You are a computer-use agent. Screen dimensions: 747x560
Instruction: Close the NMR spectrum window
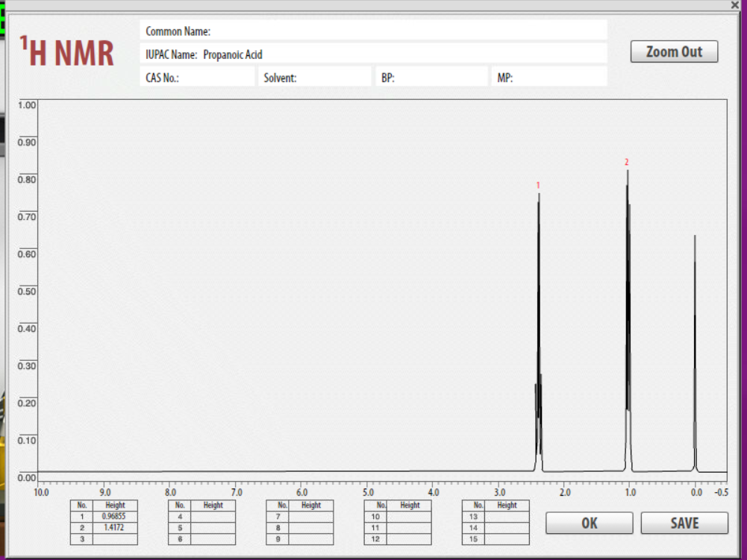tap(734, 6)
